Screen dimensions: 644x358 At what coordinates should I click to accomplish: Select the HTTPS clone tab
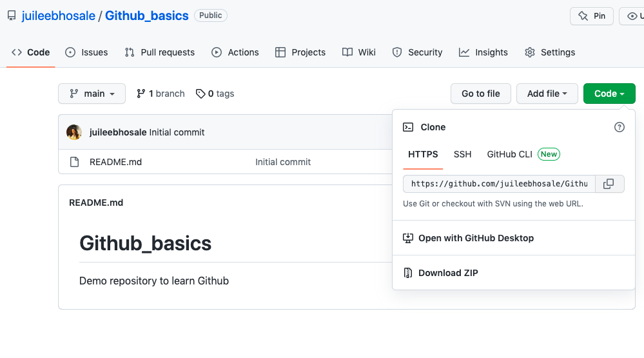click(x=423, y=154)
